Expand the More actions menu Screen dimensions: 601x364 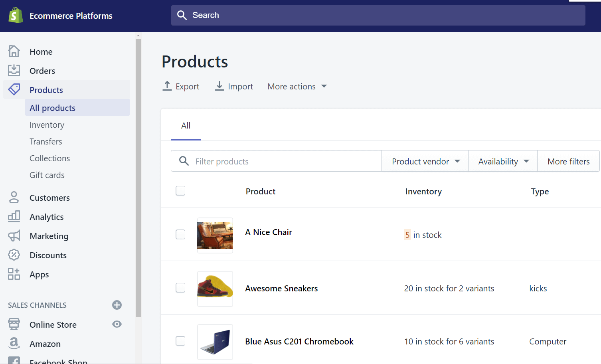pos(297,86)
